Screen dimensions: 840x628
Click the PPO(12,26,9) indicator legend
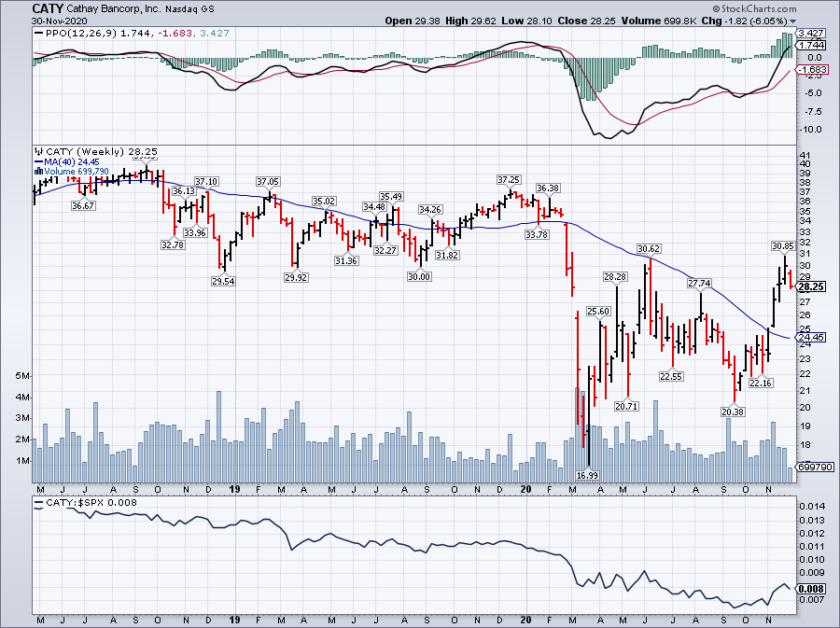pyautogui.click(x=81, y=34)
